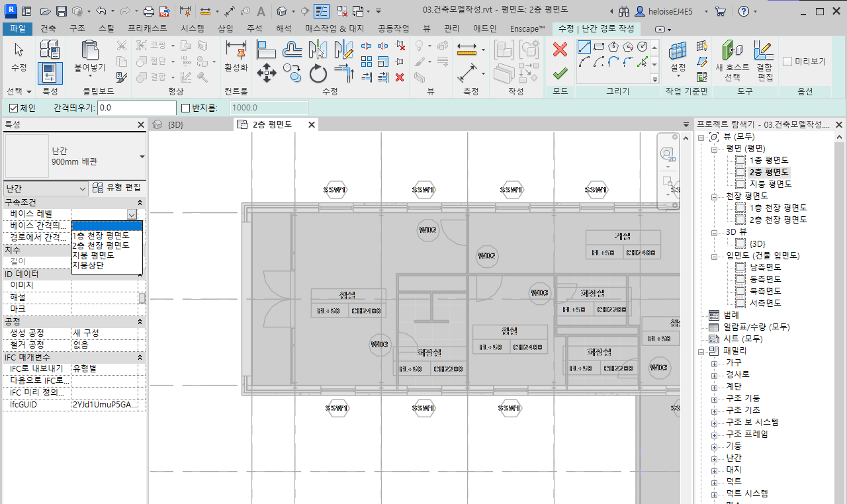Choose 지붕 평면도 from the dropdown list
The height and width of the screenshot is (504, 847).
pos(93,255)
